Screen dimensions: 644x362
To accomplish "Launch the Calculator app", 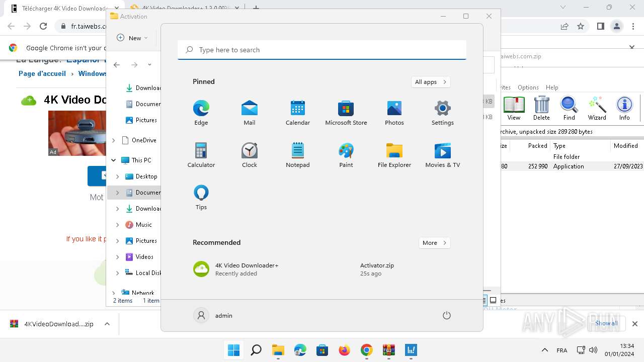I will 201,155.
